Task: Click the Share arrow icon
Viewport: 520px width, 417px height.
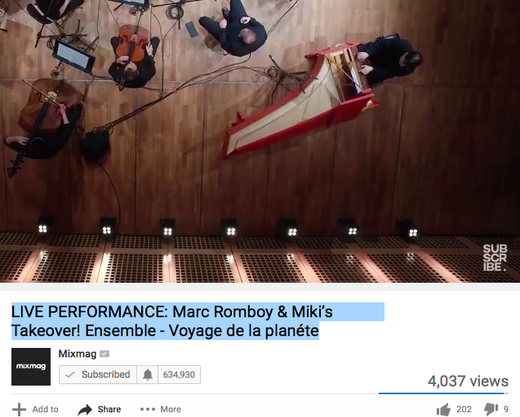Action: 85,410
